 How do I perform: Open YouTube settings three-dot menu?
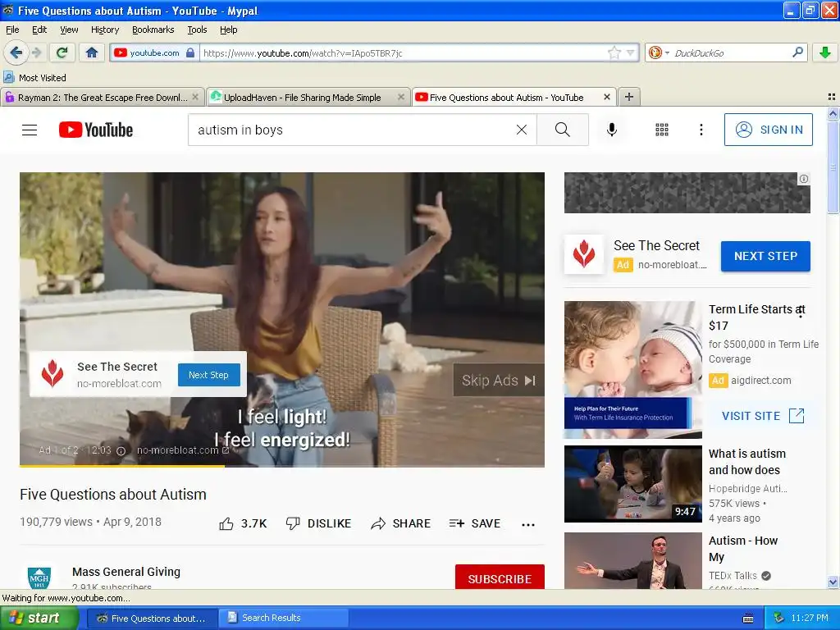click(x=701, y=130)
